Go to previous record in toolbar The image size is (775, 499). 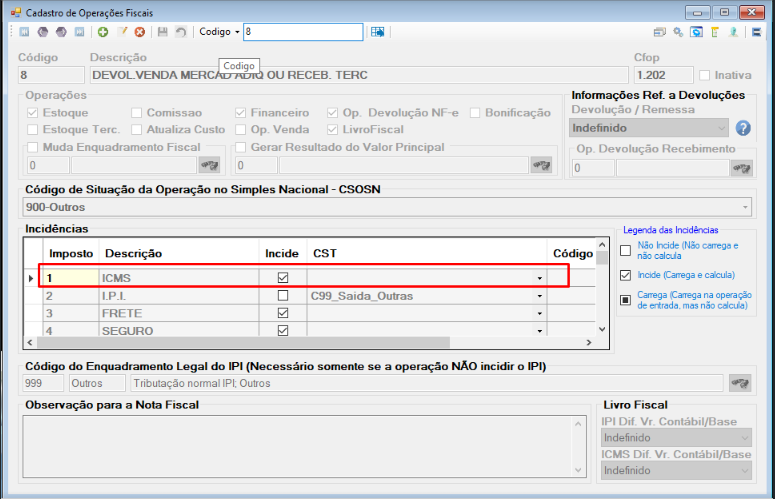click(43, 32)
